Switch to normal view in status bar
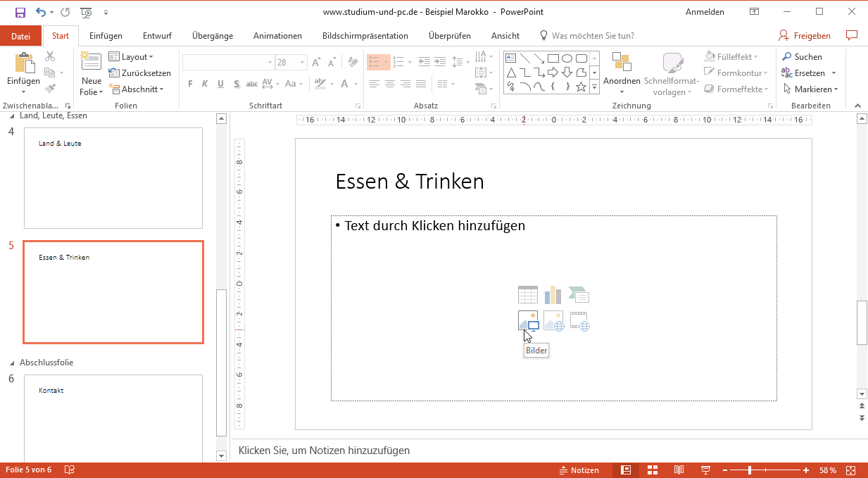Image resolution: width=868 pixels, height=478 pixels. (626, 470)
